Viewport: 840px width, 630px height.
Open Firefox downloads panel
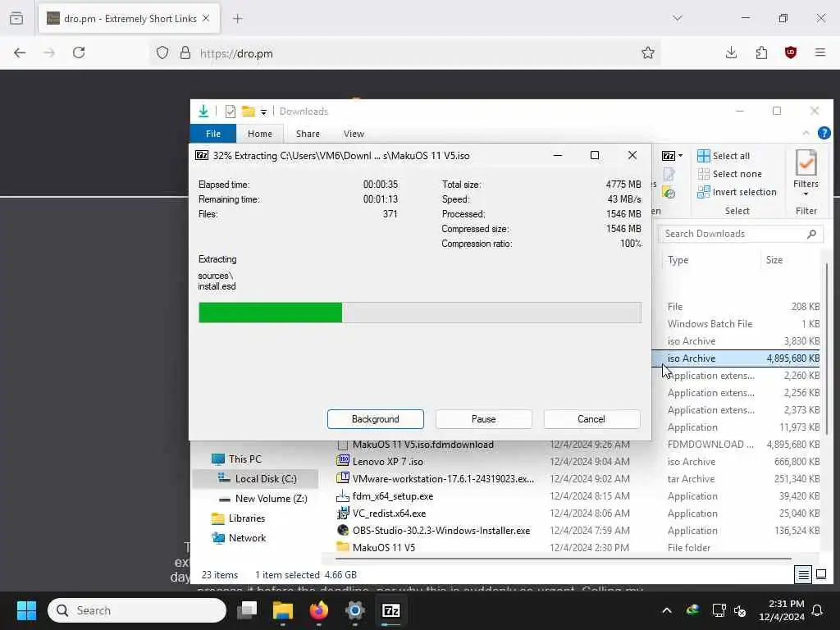click(x=731, y=52)
